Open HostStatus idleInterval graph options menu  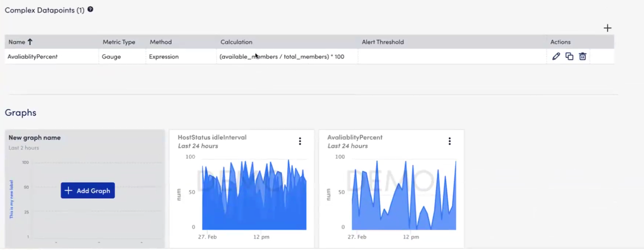click(x=300, y=141)
